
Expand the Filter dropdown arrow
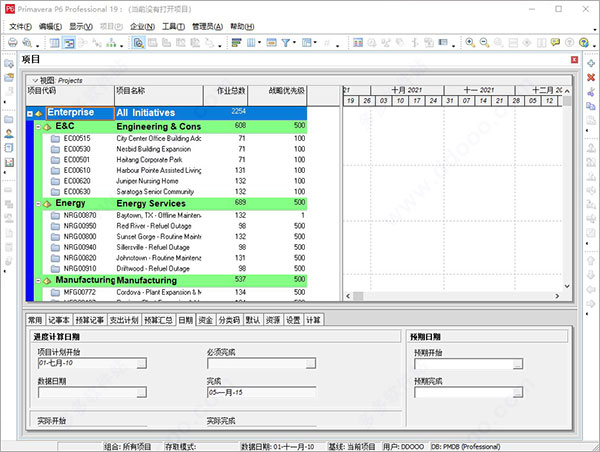294,42
